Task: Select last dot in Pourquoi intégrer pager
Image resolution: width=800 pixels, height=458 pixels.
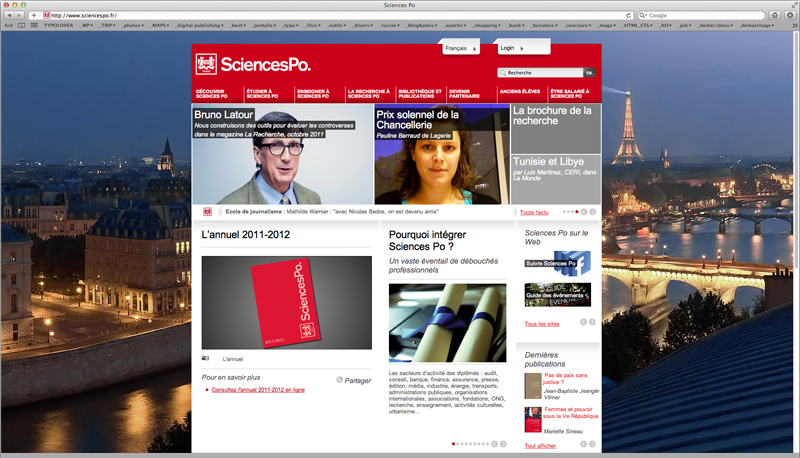Action: (x=488, y=444)
